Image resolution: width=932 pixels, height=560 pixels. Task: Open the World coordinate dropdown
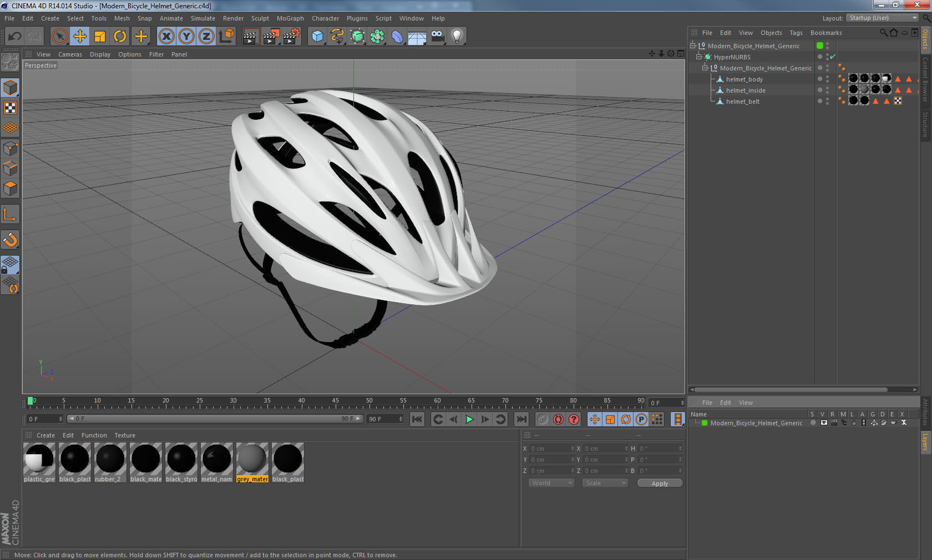click(x=551, y=483)
